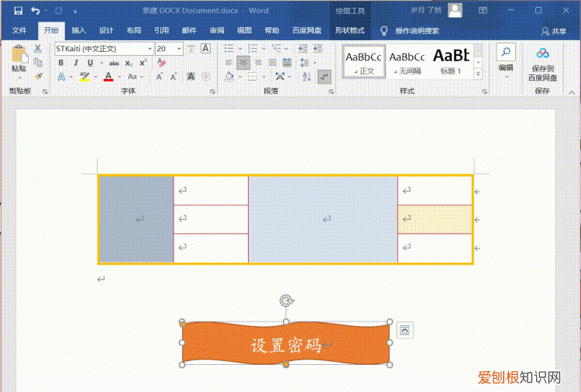The width and height of the screenshot is (581, 392).
Task: Click the large light blue table cell
Action: pyautogui.click(x=323, y=219)
